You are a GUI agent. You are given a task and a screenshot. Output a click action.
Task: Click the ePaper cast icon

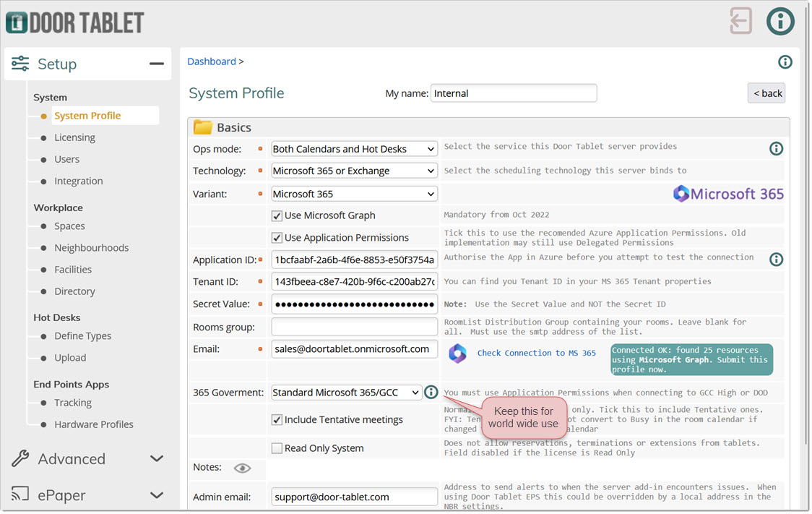[x=20, y=494]
